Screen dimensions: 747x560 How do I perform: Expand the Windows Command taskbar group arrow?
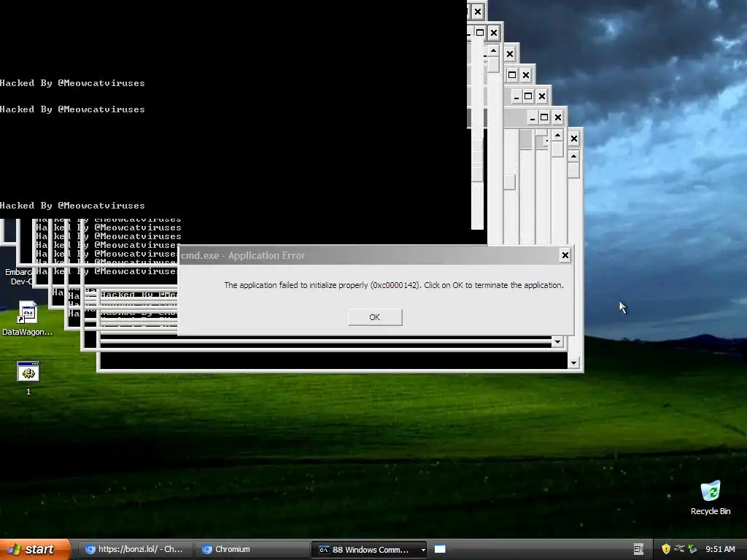423,550
